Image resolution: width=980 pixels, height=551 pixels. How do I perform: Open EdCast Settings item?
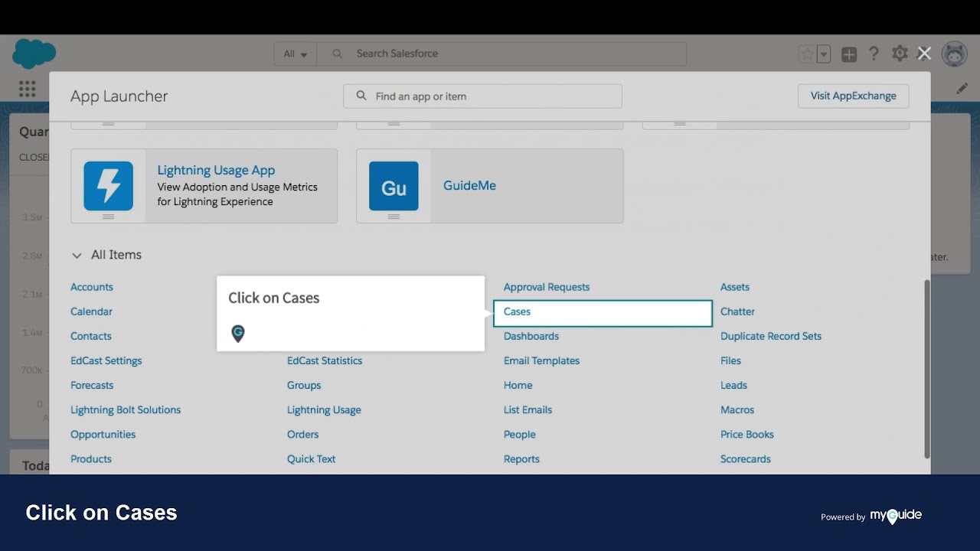coord(106,360)
